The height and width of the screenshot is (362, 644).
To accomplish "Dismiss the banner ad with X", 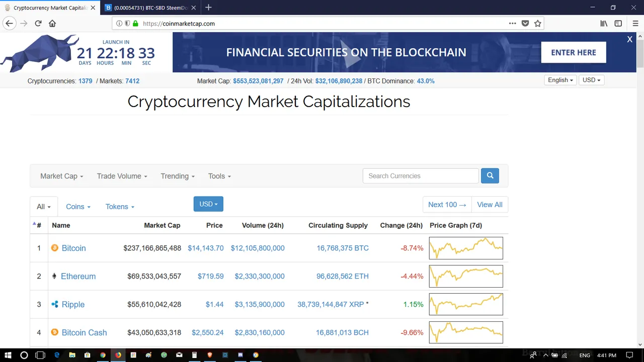I will [x=629, y=39].
